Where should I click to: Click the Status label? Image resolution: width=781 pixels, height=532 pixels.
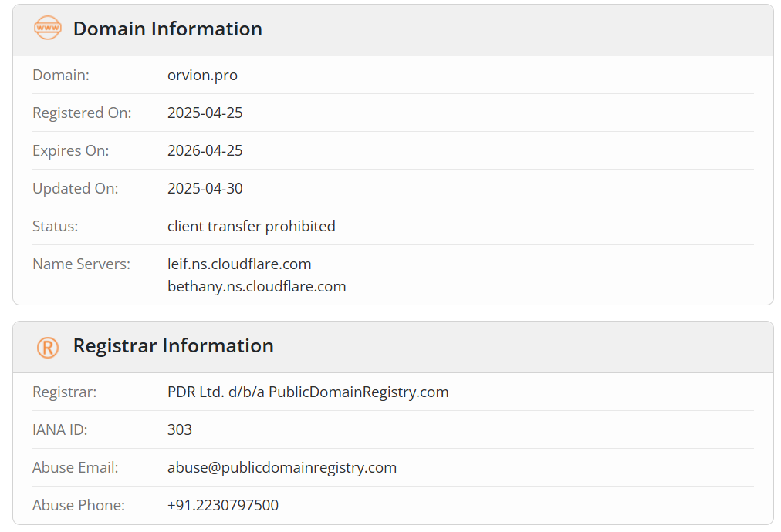tap(56, 227)
